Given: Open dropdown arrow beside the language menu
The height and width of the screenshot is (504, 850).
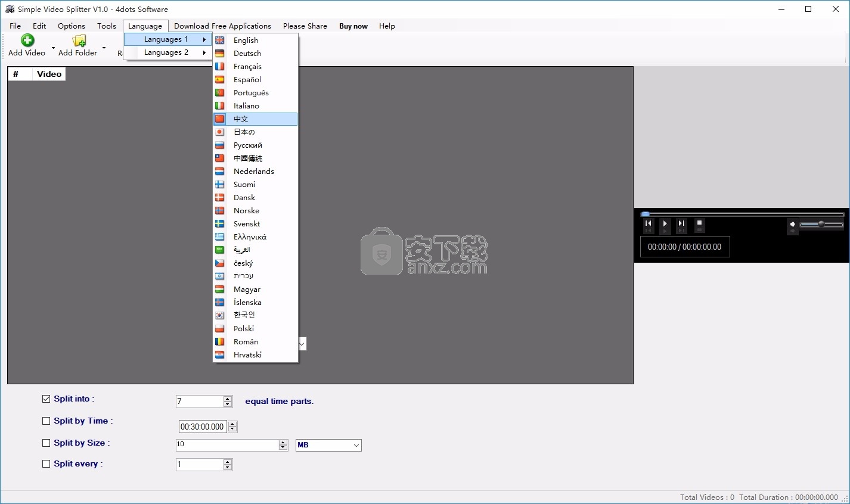Looking at the screenshot, I should coord(302,344).
